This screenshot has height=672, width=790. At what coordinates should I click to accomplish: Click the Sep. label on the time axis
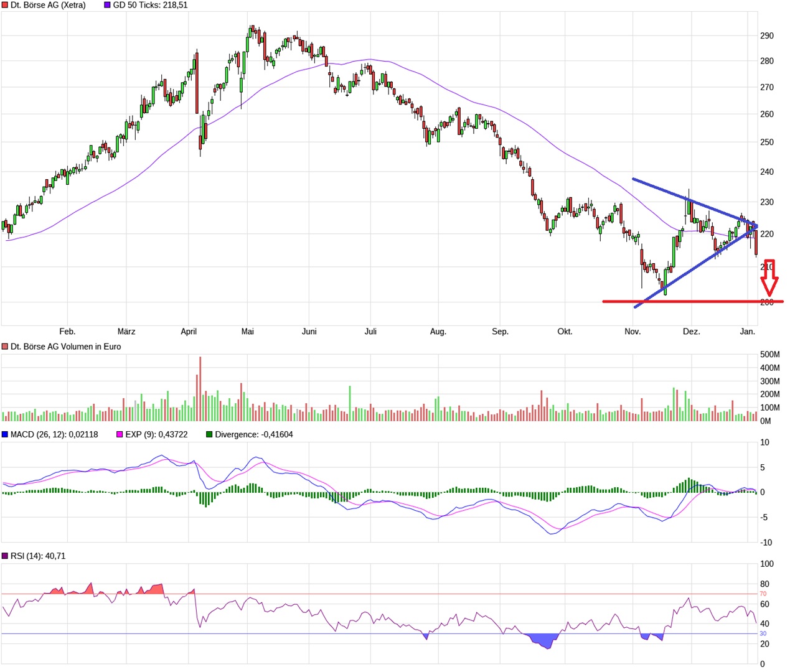[x=500, y=332]
